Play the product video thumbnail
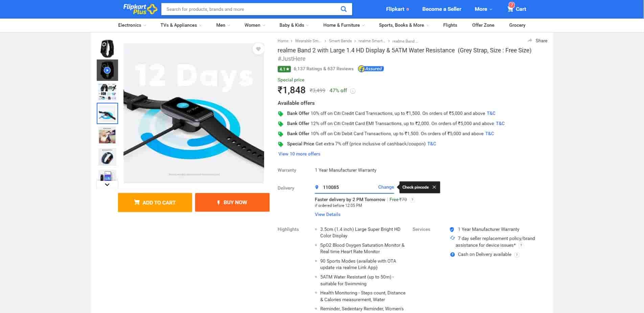Viewport: 644px width, 313px height. pyautogui.click(x=107, y=70)
